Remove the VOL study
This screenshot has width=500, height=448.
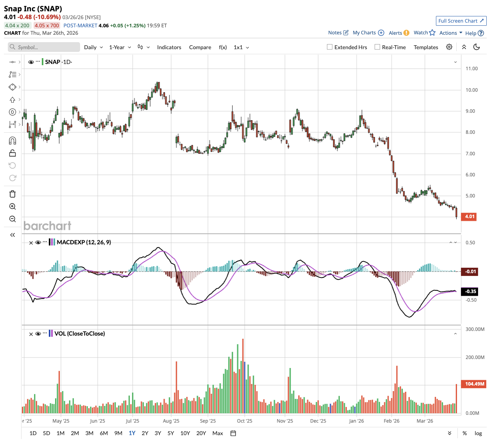coord(31,334)
